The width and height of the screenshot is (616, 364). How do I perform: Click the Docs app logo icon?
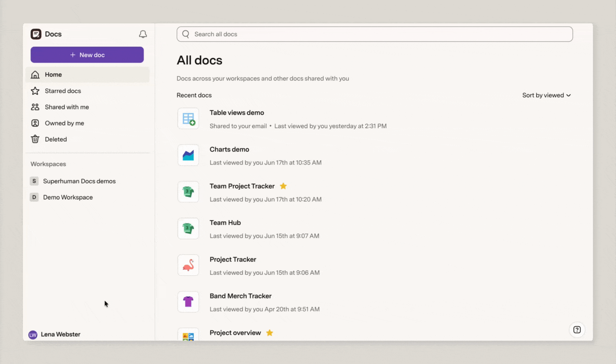coord(36,34)
